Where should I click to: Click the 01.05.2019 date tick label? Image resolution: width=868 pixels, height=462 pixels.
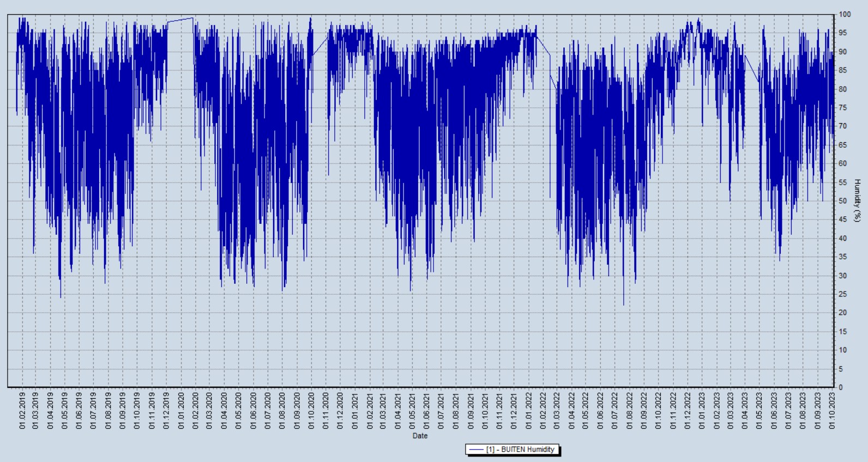tap(65, 410)
